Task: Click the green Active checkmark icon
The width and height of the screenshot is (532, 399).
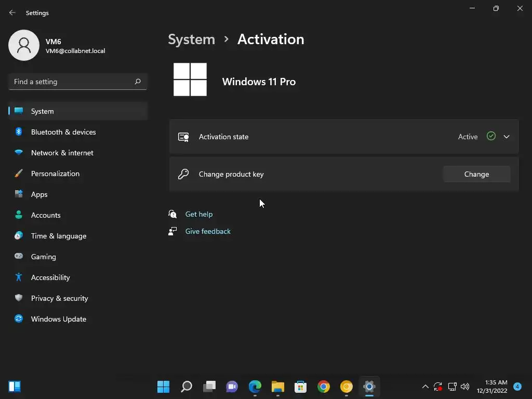Action: 491,136
